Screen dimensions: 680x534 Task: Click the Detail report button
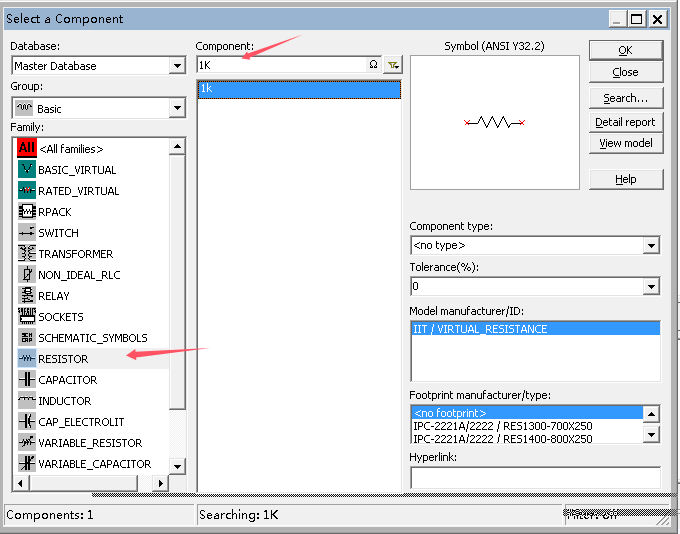point(625,122)
